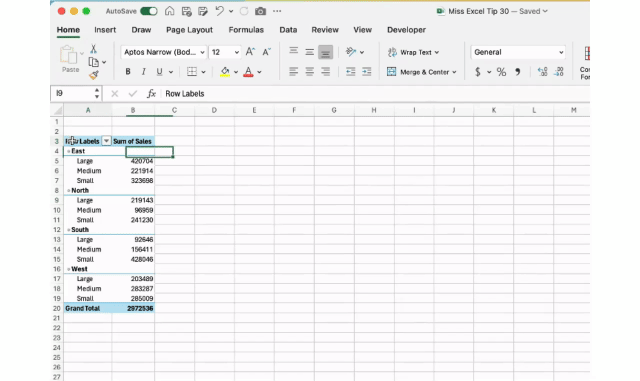Open the Undo history dropdown arrow
640x381 pixels.
[231, 11]
